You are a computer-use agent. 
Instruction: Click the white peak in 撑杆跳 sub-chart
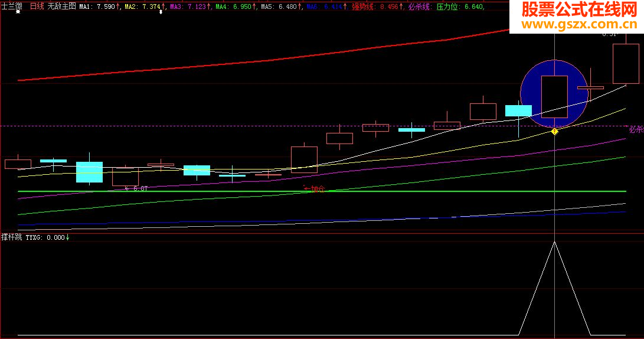(554, 242)
